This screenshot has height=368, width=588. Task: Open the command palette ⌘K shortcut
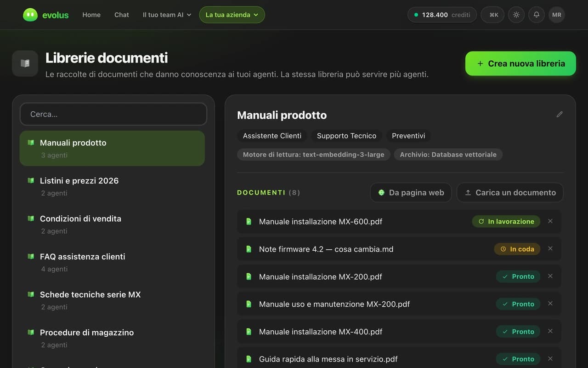[492, 15]
